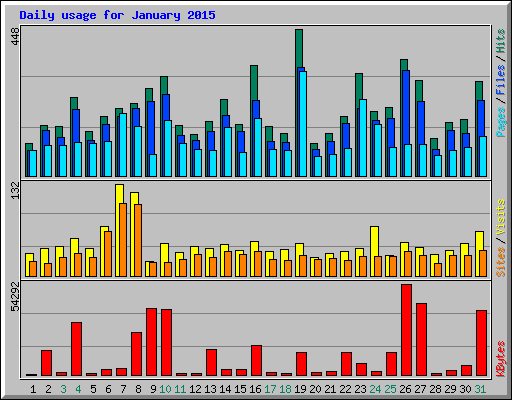Click day label 10 on the x-axis

[x=165, y=389]
